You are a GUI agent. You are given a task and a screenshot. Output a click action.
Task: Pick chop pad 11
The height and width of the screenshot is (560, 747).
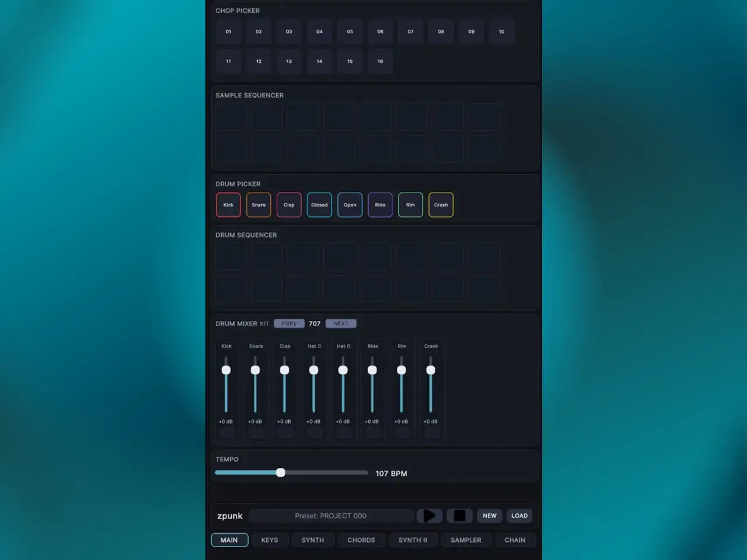click(x=228, y=61)
